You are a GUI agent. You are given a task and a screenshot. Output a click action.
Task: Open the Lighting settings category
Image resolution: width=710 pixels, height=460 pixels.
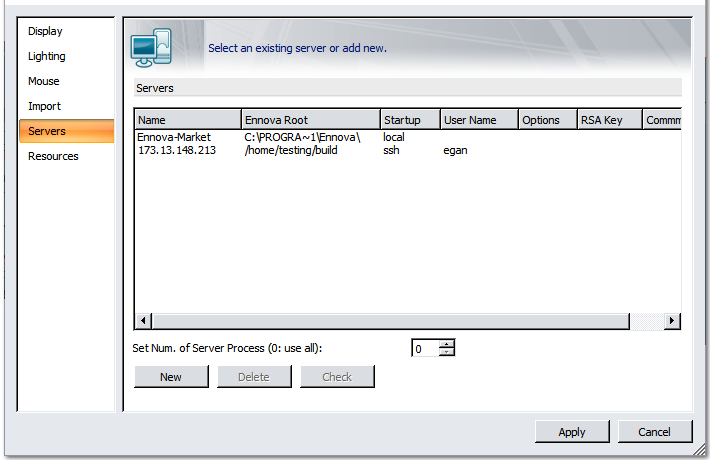(47, 56)
